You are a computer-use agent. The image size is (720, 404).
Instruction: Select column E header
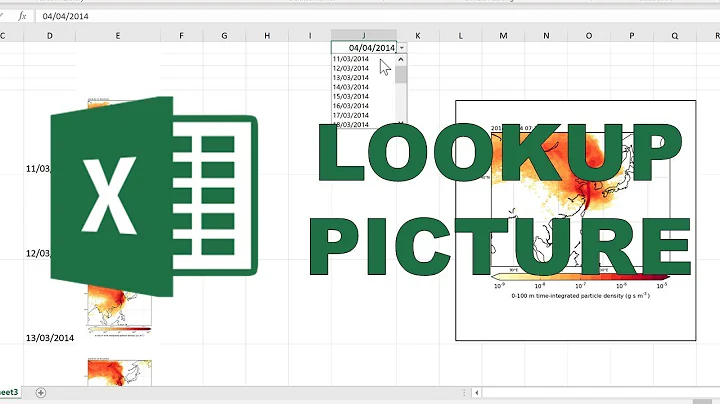[x=118, y=35]
